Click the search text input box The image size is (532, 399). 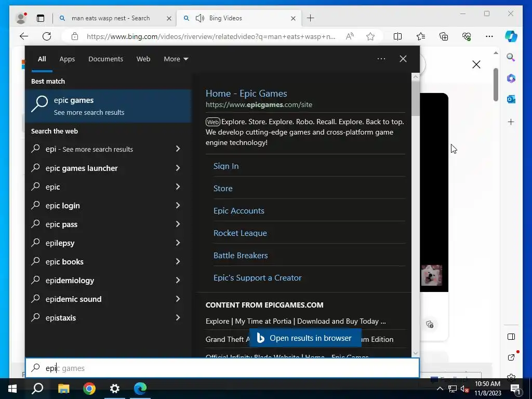coord(222,368)
